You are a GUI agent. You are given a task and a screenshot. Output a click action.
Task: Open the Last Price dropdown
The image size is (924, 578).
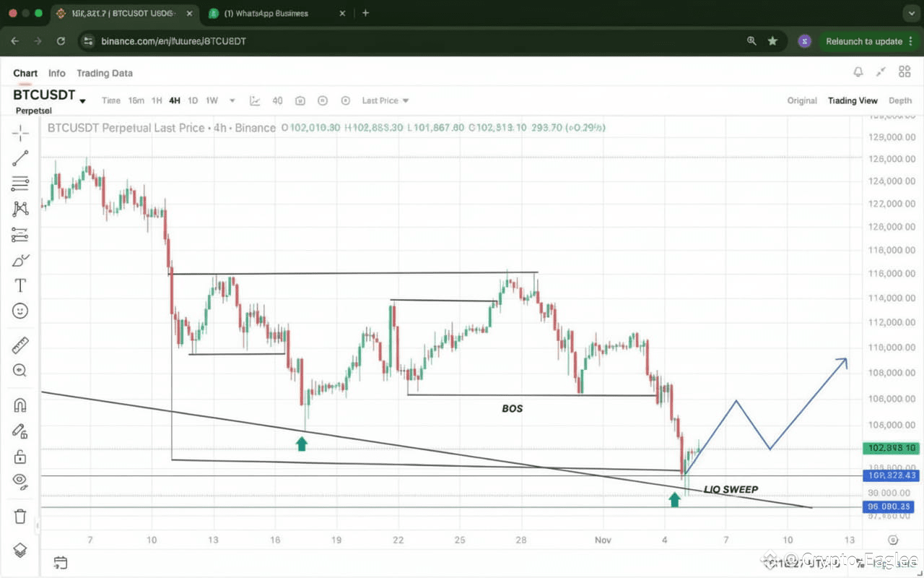(385, 101)
